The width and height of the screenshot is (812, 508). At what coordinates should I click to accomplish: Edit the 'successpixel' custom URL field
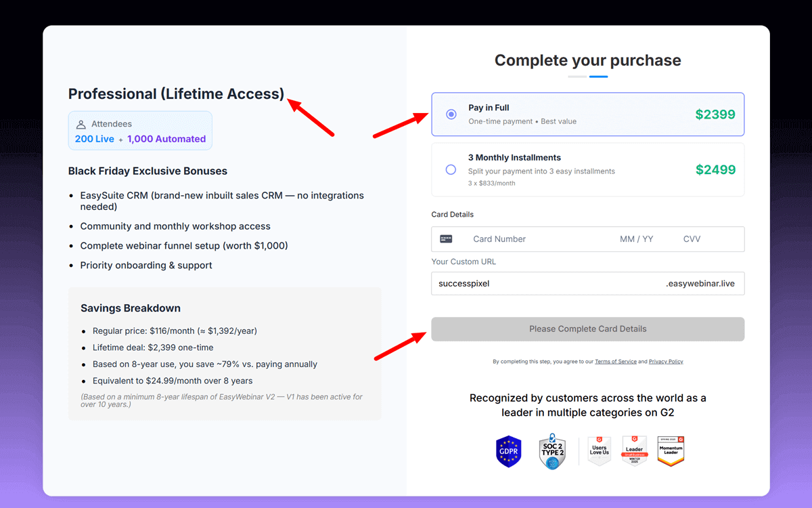(x=541, y=283)
